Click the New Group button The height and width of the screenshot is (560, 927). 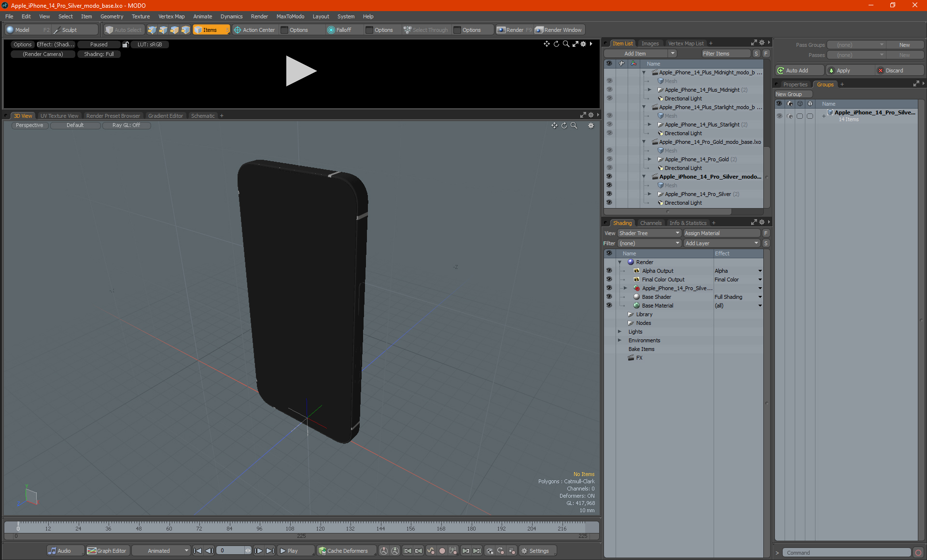pyautogui.click(x=793, y=94)
